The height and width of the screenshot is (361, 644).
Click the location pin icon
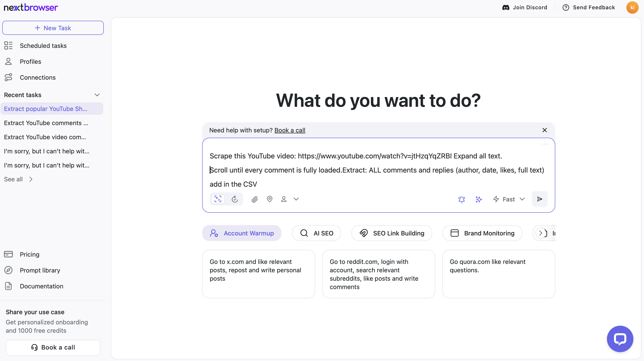point(269,199)
